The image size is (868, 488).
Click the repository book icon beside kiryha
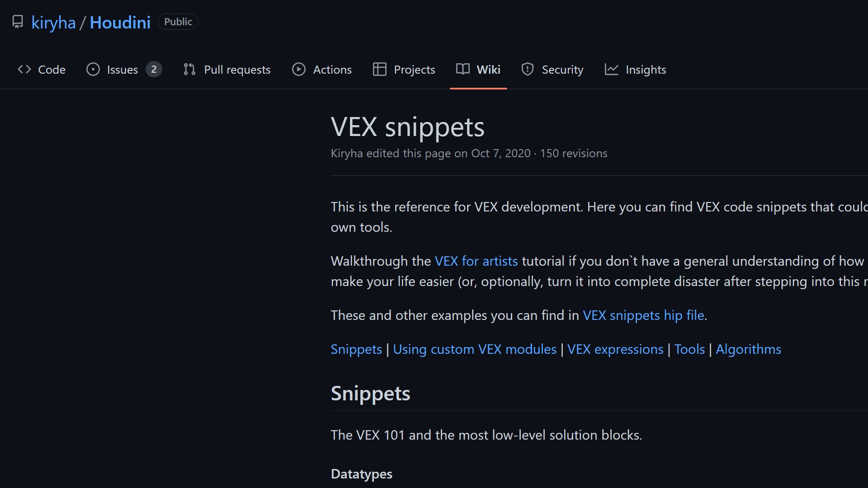pos(18,22)
